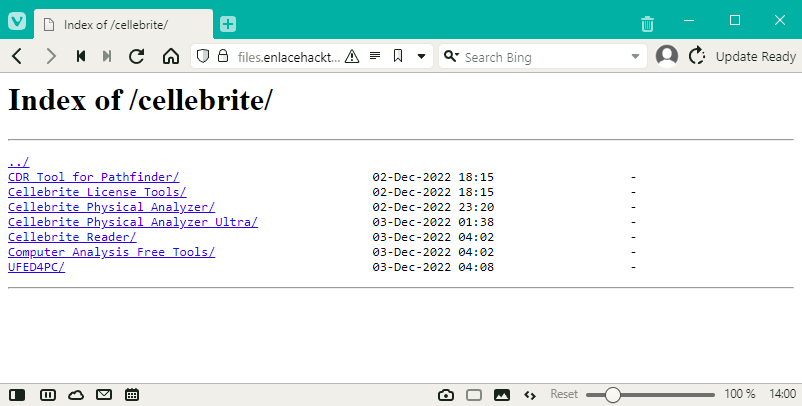Change search engine via magnifier icon
The image size is (802, 406).
[x=451, y=56]
